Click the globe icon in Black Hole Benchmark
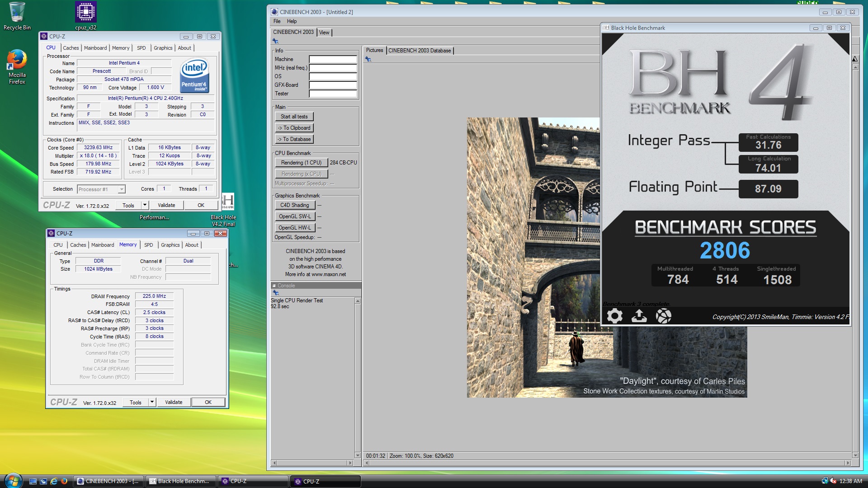The image size is (868, 488). 663,316
